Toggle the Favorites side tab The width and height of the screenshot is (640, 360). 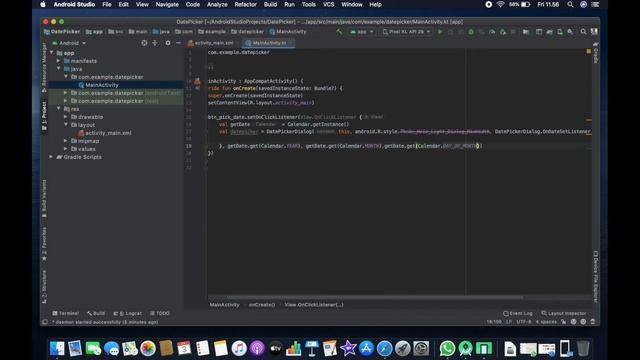tap(44, 244)
